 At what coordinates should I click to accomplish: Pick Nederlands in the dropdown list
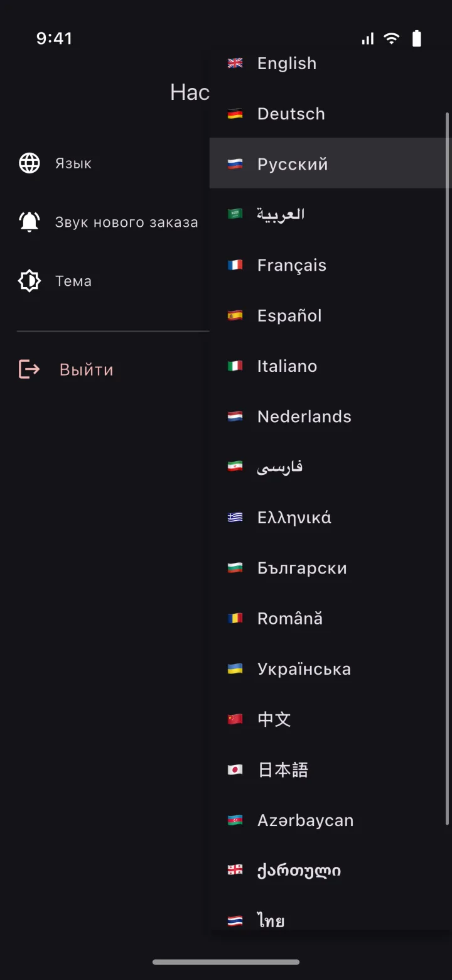330,416
